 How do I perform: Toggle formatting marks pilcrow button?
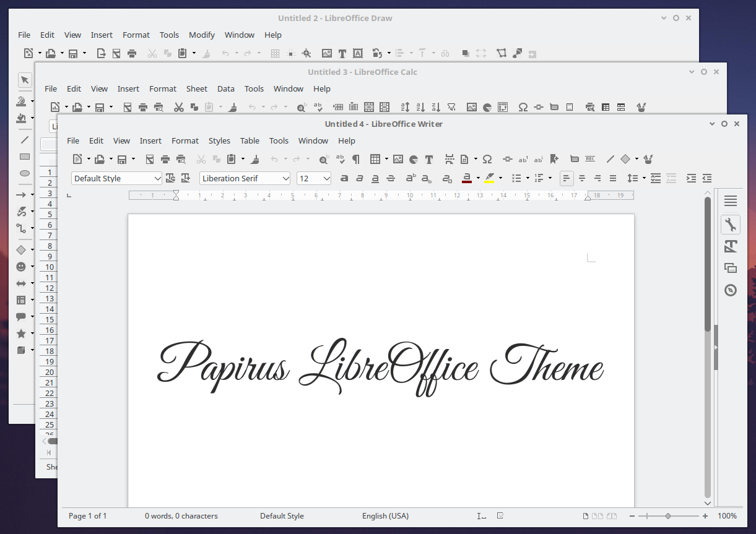(356, 159)
